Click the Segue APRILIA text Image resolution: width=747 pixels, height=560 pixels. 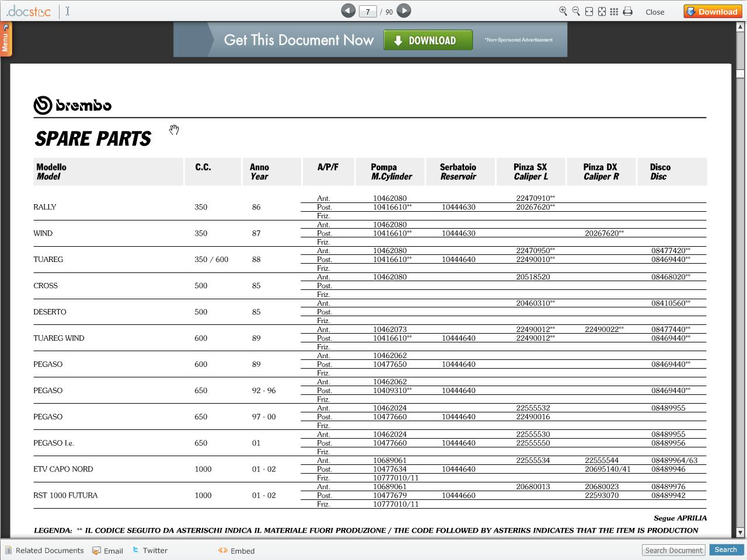click(680, 518)
